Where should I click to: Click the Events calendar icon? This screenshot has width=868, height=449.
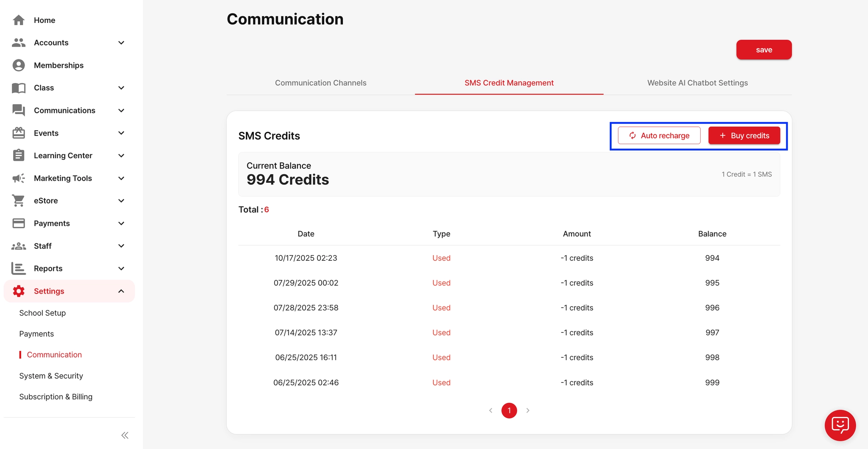click(19, 133)
